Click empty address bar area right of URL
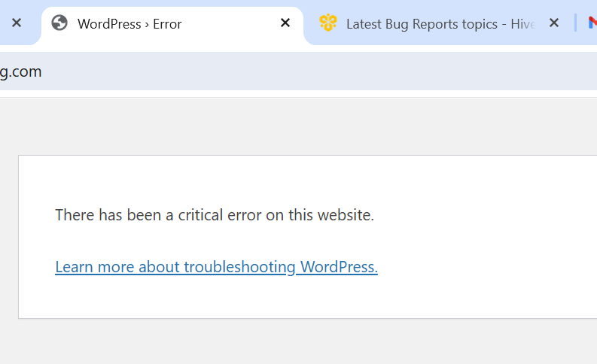Viewport: 597px width, 364px height. [x=301, y=72]
